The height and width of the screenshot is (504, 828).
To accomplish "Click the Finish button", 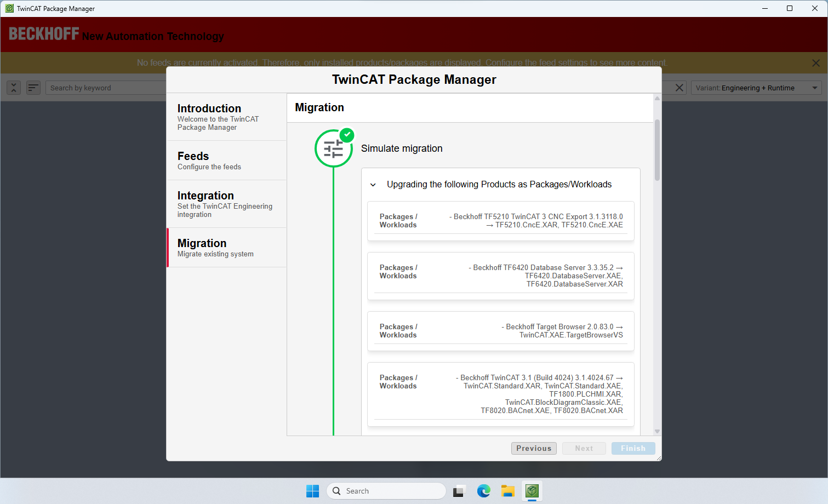I will pos(633,448).
